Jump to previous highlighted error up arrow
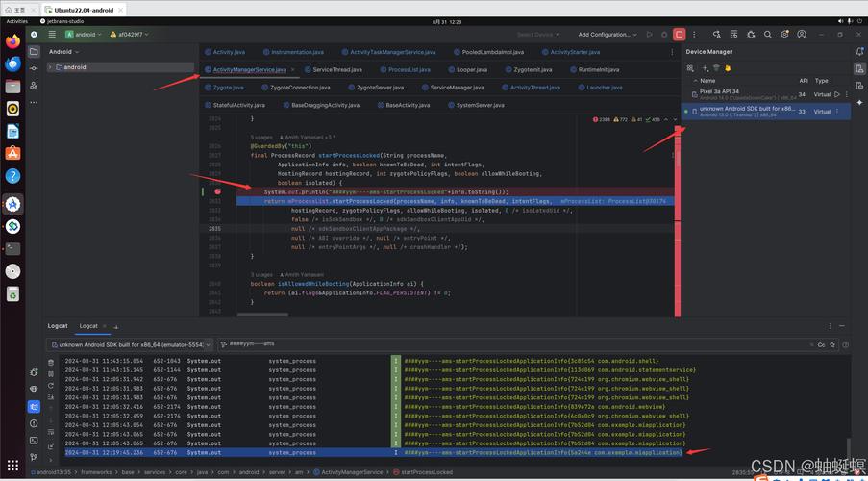This screenshot has height=481, width=868. pyautogui.click(x=666, y=119)
